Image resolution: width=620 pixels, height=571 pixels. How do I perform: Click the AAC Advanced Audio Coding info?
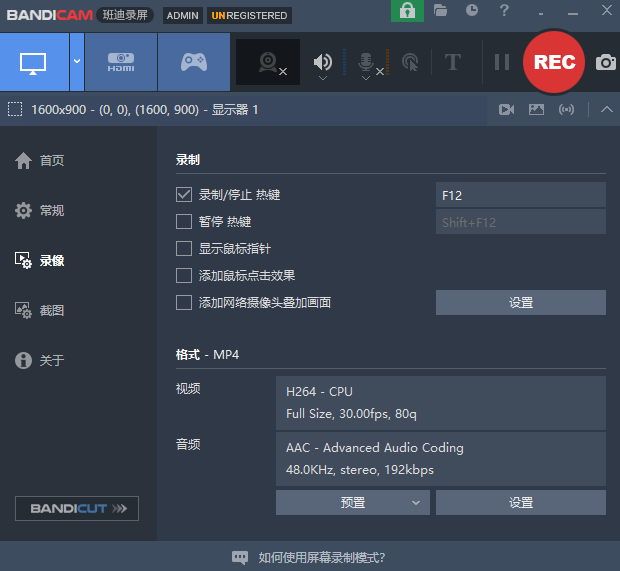click(374, 448)
